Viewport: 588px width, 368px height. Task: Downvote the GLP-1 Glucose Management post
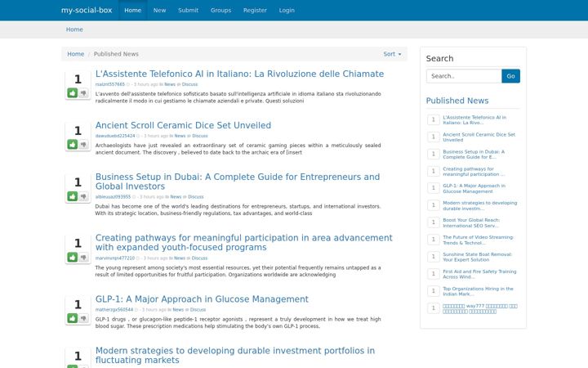tap(83, 318)
